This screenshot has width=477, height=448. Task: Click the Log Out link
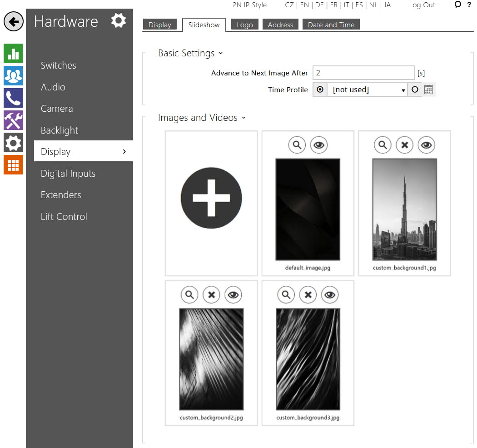pos(422,5)
